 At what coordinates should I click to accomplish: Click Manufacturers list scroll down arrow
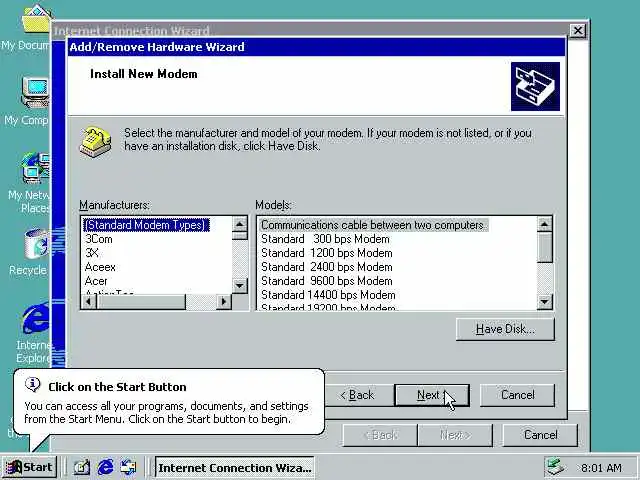coord(240,285)
